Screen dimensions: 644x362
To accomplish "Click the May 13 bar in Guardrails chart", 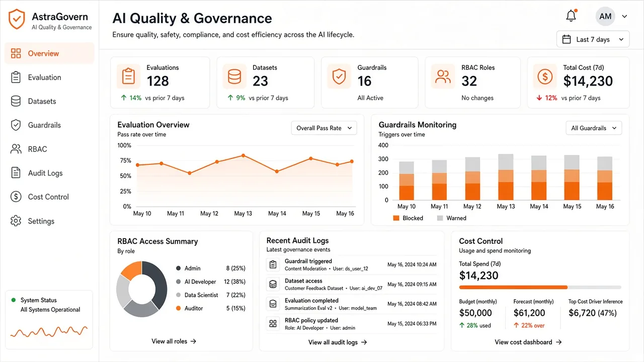I will tap(506, 177).
